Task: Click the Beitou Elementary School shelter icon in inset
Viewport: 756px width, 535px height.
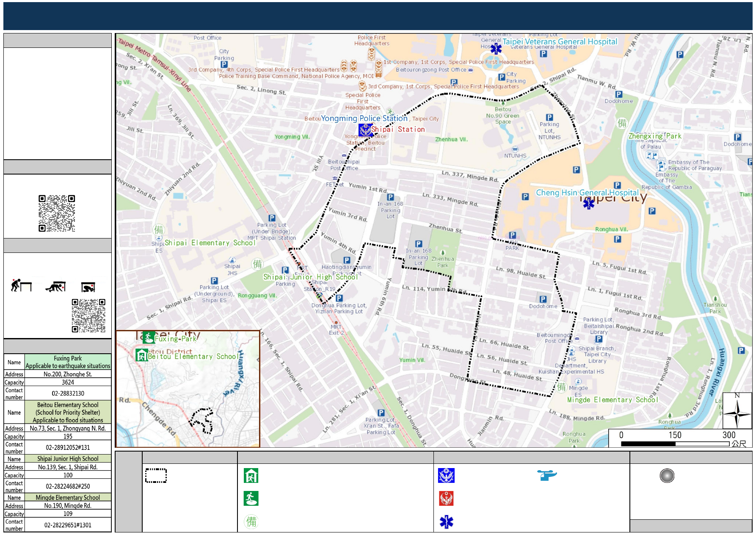Action: (141, 355)
